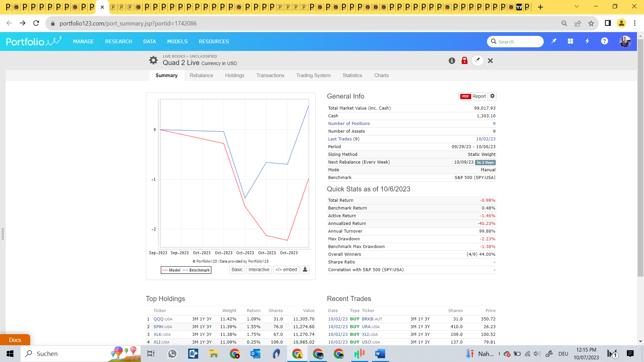The width and height of the screenshot is (644, 362).
Task: Click the portfolio settings gear icon
Action: coord(153,60)
